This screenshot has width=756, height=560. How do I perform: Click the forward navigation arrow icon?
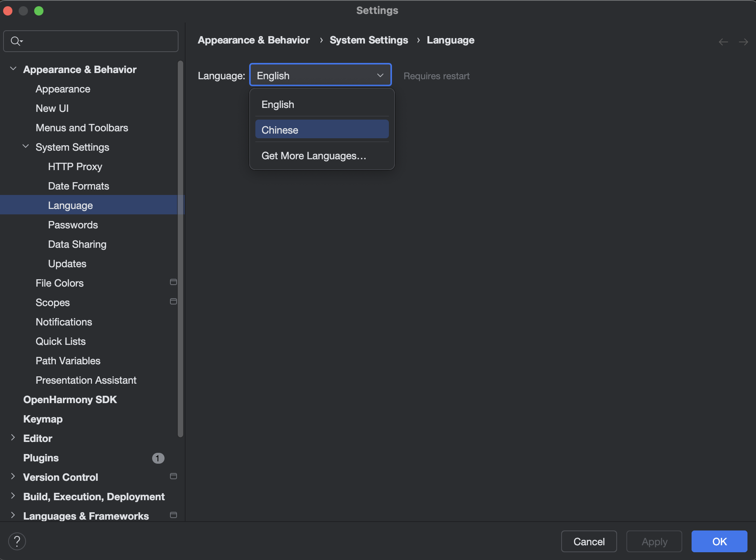[x=743, y=42]
